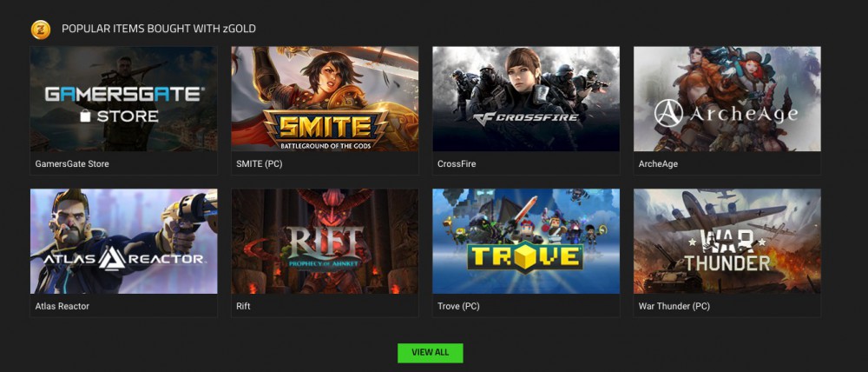Click the Trove (PC) title link
The width and height of the screenshot is (868, 372).
click(x=458, y=306)
